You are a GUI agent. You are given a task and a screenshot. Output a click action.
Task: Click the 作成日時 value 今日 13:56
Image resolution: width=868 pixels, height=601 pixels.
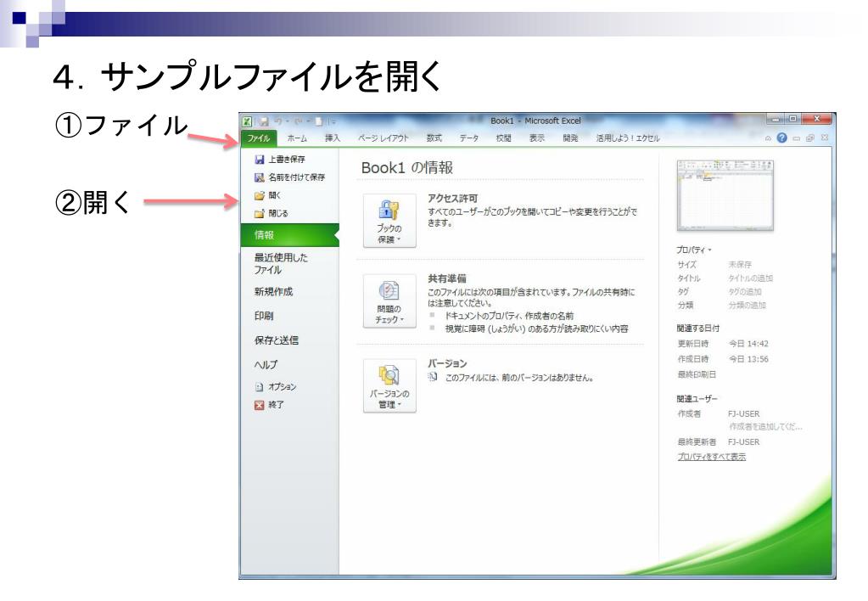pos(748,359)
